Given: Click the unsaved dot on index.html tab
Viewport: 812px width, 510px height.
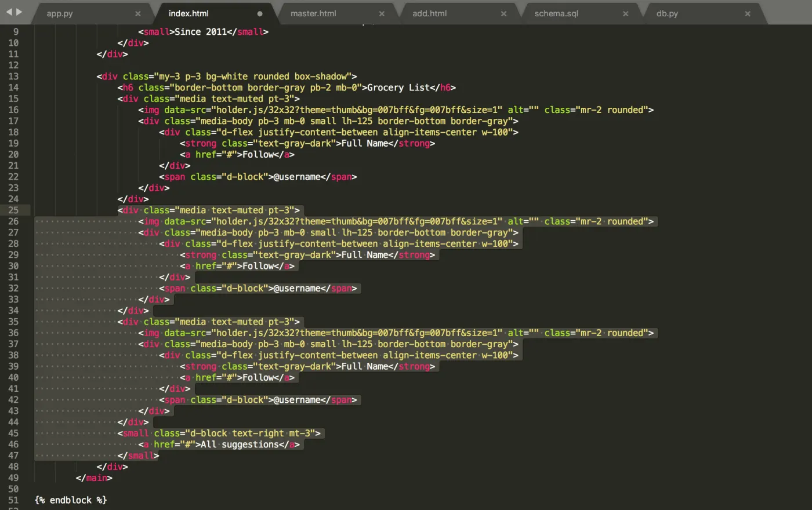Looking at the screenshot, I should (260, 13).
